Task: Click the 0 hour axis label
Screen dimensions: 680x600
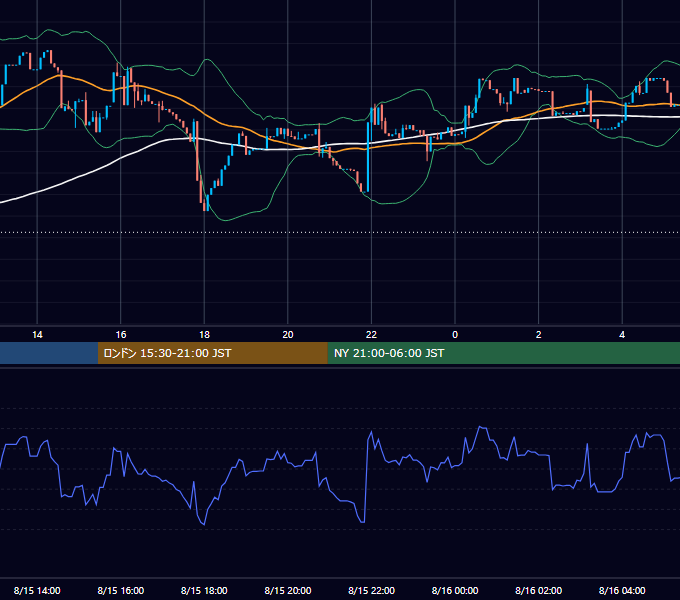Action: coord(455,335)
